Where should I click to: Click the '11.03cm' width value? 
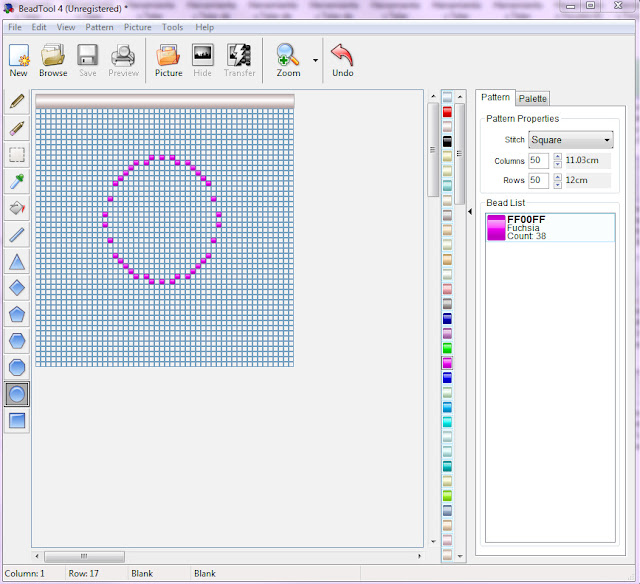[582, 160]
